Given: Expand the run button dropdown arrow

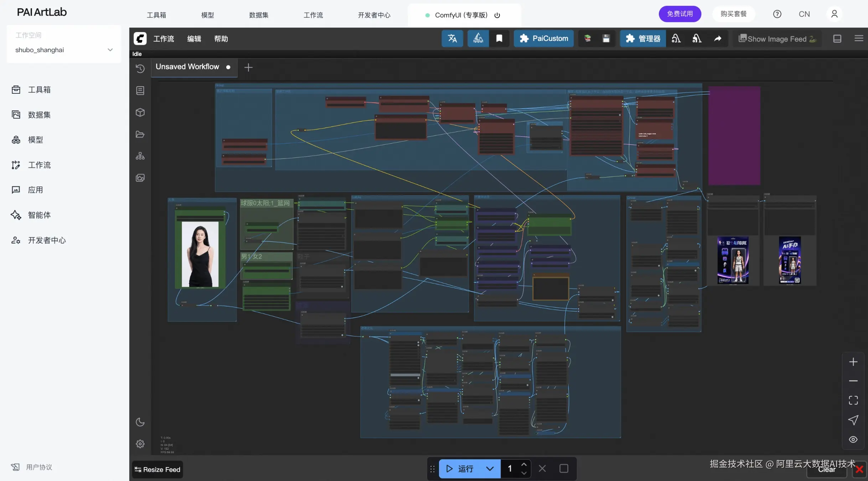Looking at the screenshot, I should (x=490, y=469).
